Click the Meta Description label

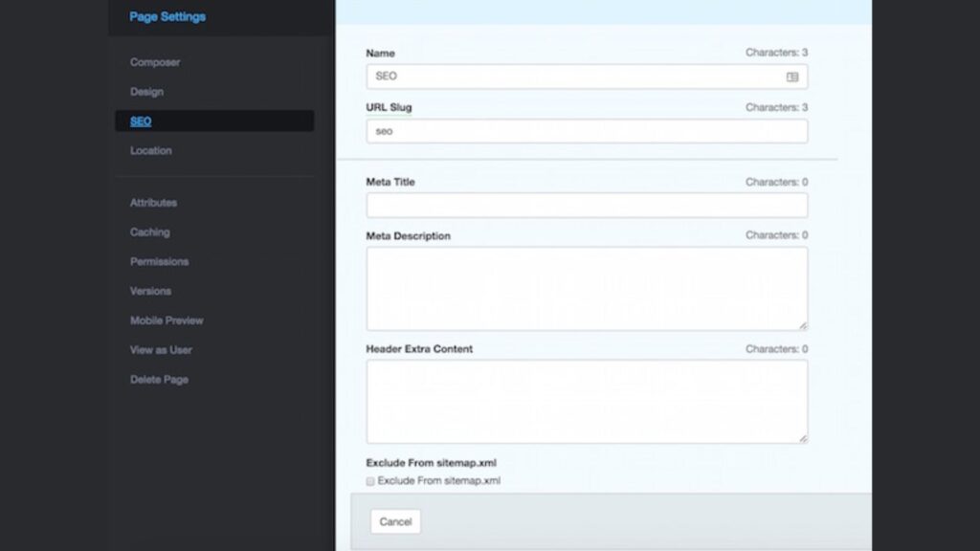tap(408, 236)
